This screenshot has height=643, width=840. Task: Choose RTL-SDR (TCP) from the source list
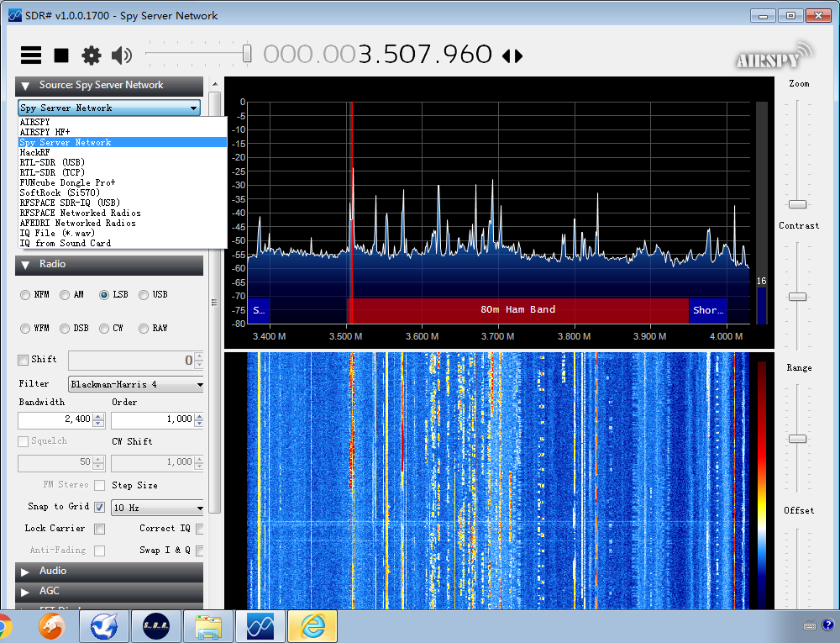[123, 172]
